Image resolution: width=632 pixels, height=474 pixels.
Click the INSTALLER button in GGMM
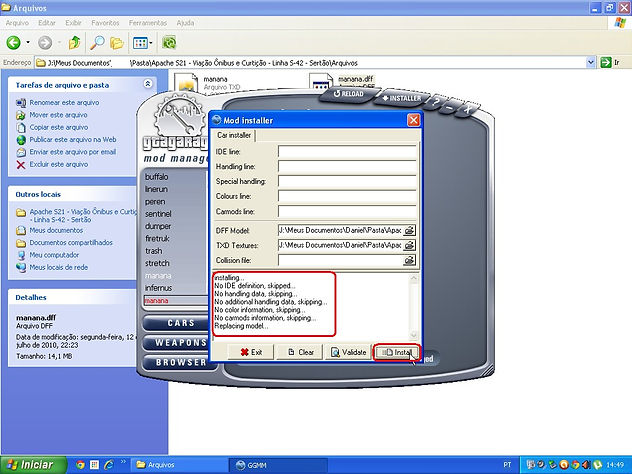coord(401,98)
